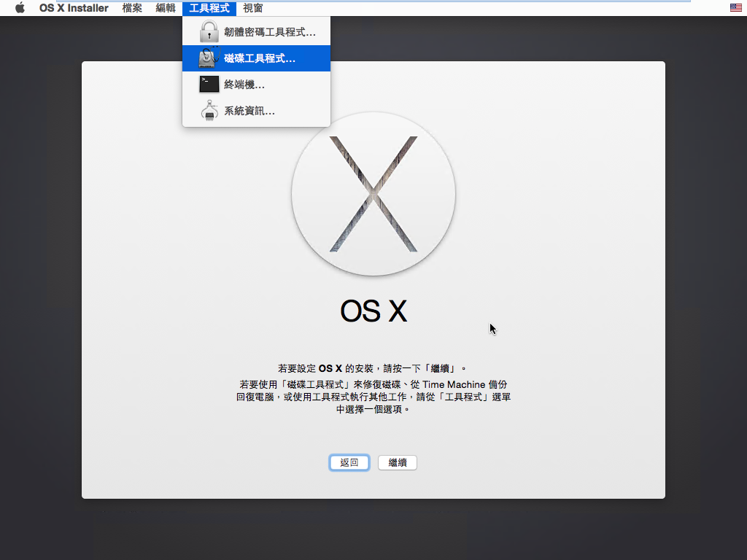Image resolution: width=747 pixels, height=560 pixels.
Task: Open the US flag input source menu
Action: click(735, 7)
